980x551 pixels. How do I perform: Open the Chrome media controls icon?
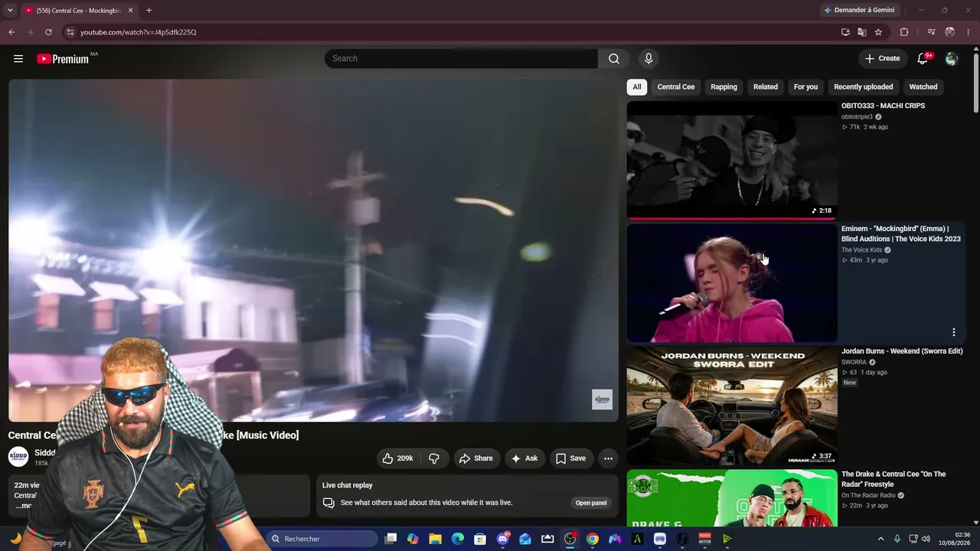pos(931,32)
